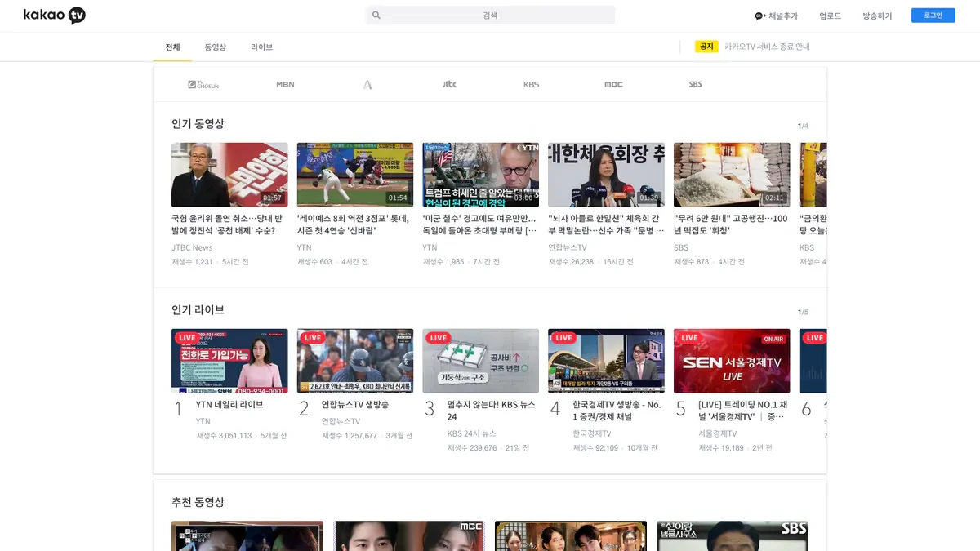Viewport: 980px width, 551px height.
Task: Open 연합뉴스TV channel under popular videos
Action: click(x=568, y=247)
